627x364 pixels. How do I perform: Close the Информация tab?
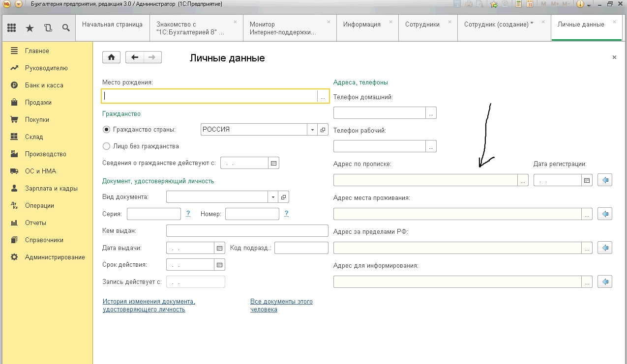391,22
